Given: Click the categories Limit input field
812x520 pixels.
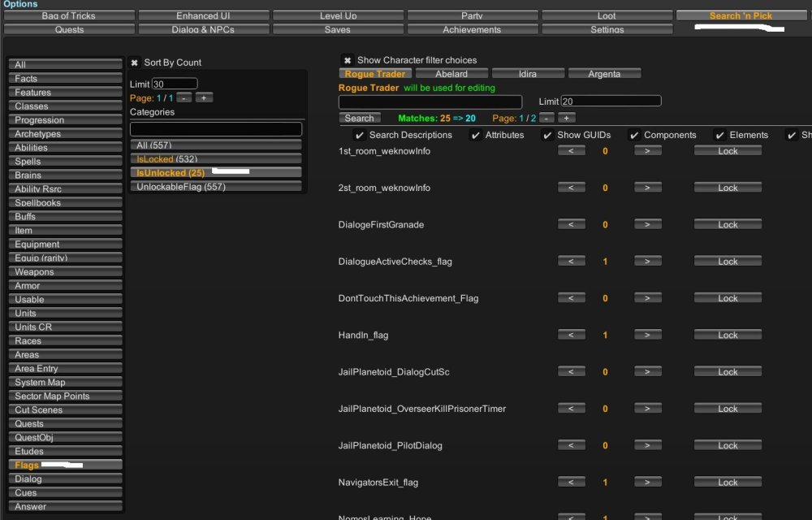Looking at the screenshot, I should coord(175,84).
